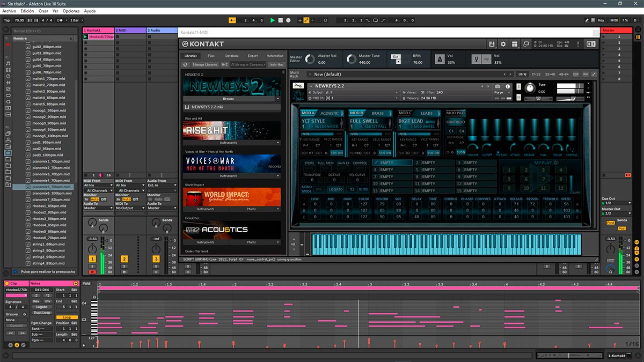Click the Tap tempo button
The width and height of the screenshot is (644, 362).
pos(7,20)
